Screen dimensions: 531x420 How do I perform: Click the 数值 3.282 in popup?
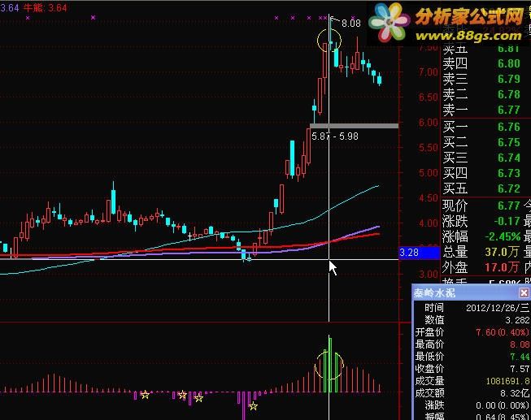tap(517, 320)
